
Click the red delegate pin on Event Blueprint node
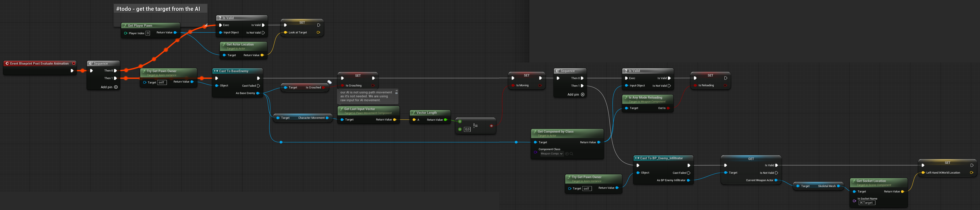point(74,63)
